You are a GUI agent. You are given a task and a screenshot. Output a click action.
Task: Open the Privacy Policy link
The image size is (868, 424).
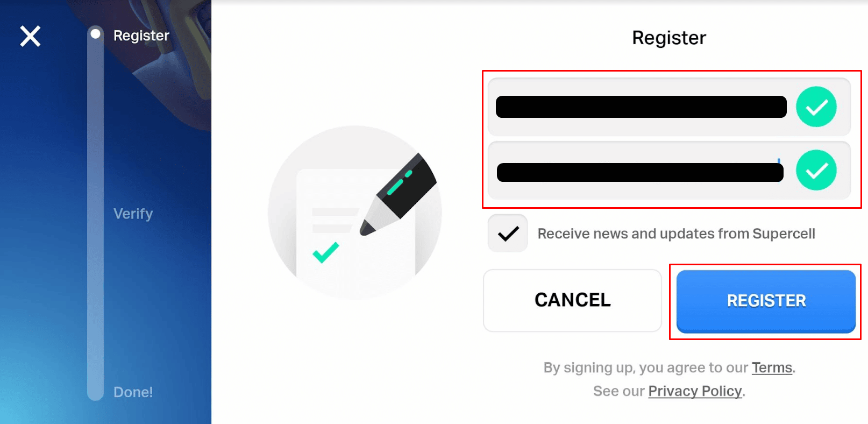pos(695,391)
